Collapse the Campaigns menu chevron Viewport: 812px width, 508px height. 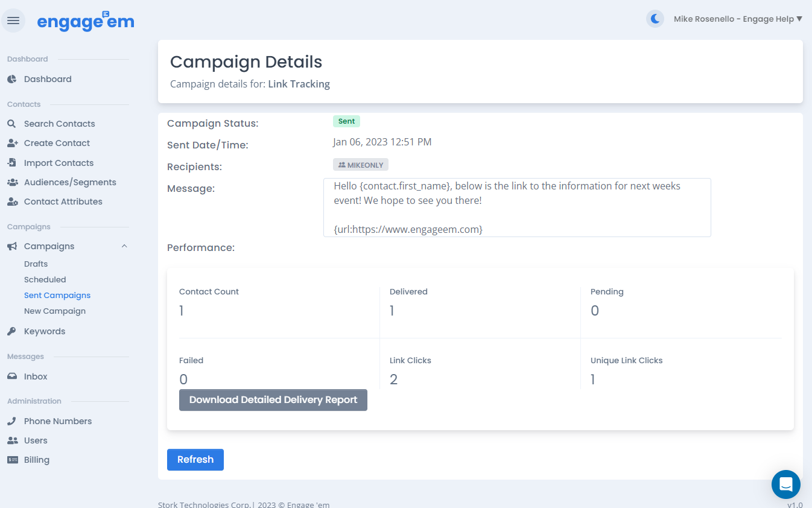pyautogui.click(x=124, y=246)
